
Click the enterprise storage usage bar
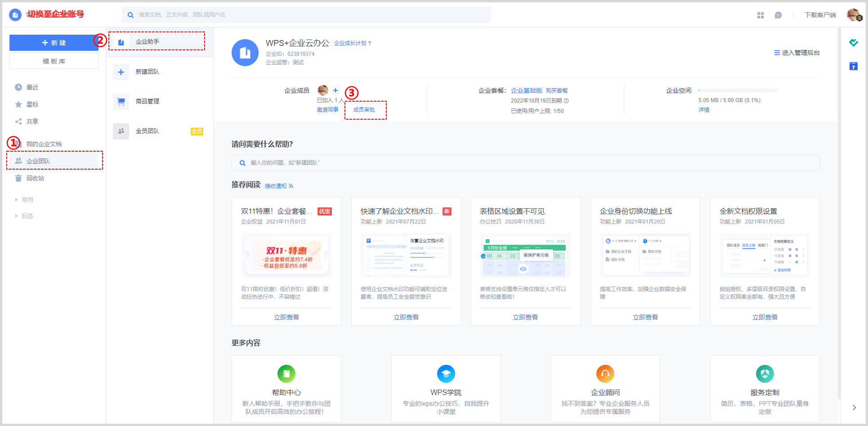[x=738, y=90]
